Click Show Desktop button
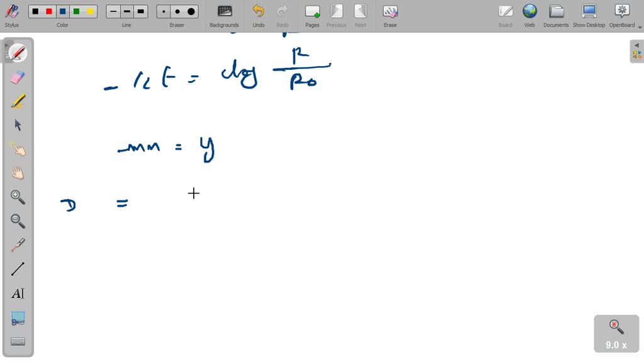The width and height of the screenshot is (644, 362). (589, 16)
